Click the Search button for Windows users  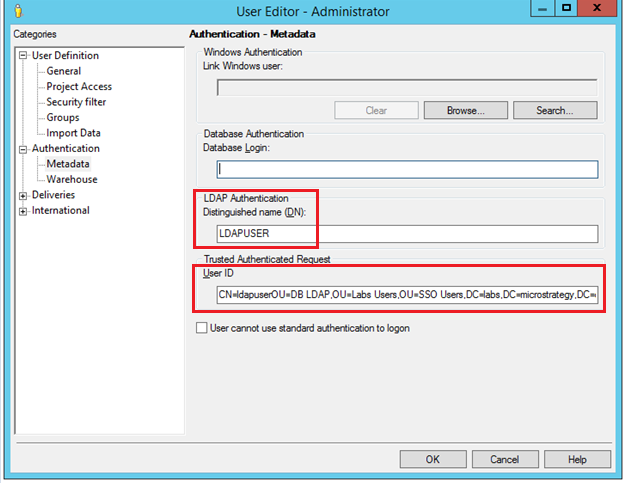click(553, 111)
